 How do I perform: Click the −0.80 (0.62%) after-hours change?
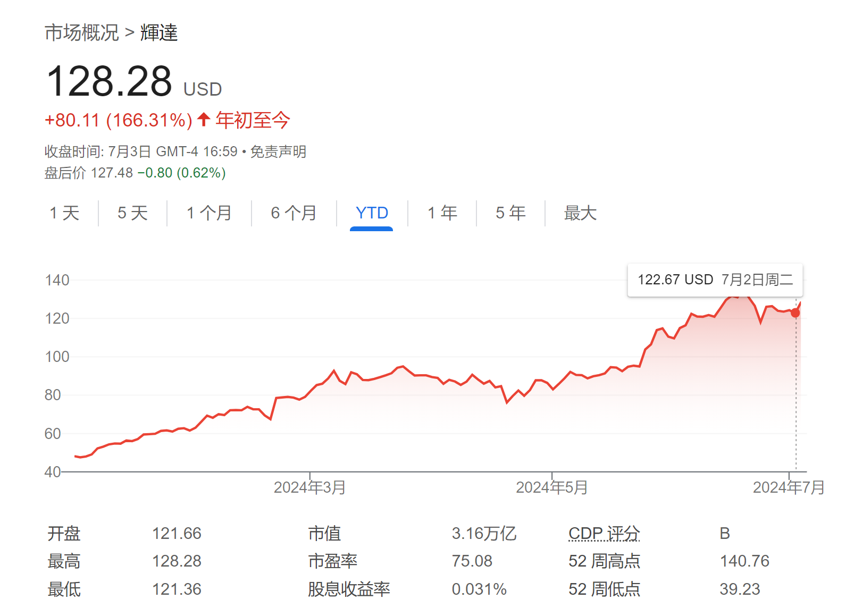pyautogui.click(x=181, y=173)
